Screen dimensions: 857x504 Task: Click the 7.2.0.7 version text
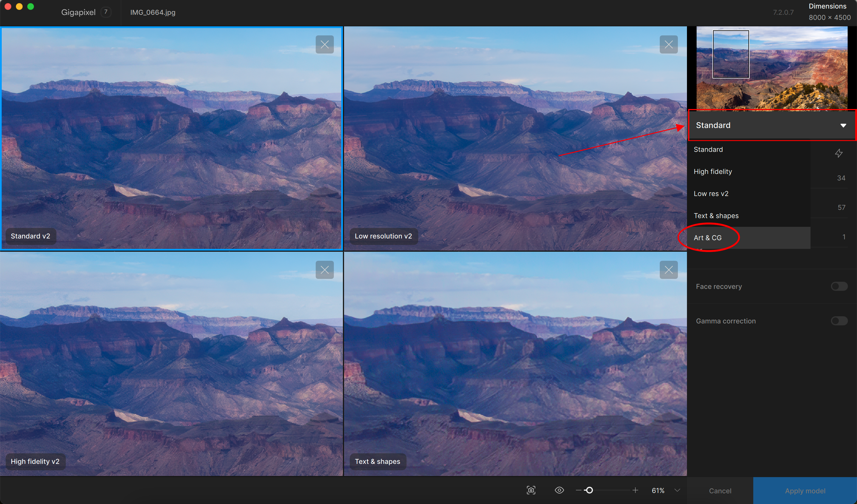click(x=783, y=12)
